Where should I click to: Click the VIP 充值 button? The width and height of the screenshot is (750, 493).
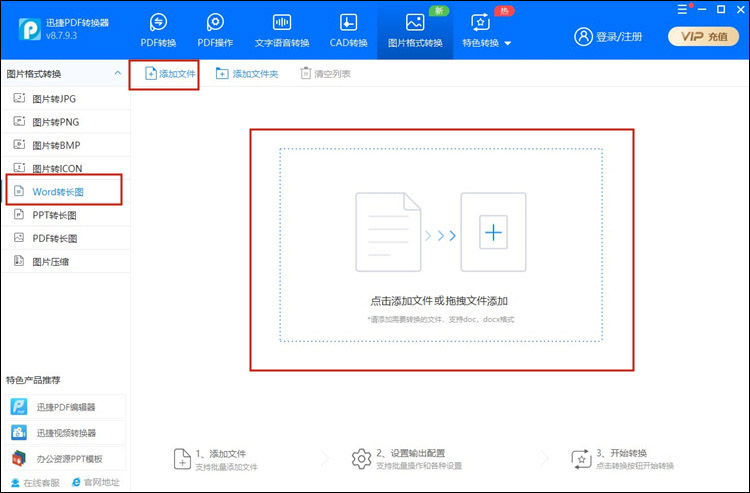click(703, 36)
